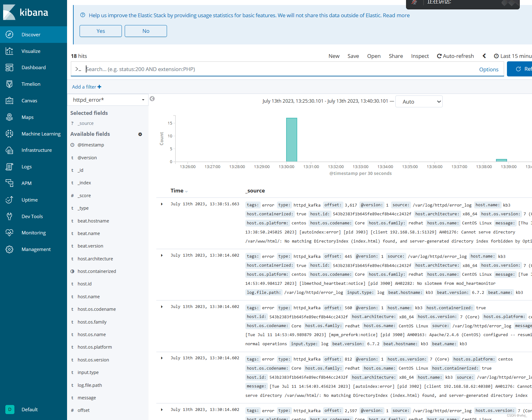Click the Kibana logo
Viewport: 532px width, 420px height.
[26, 13]
